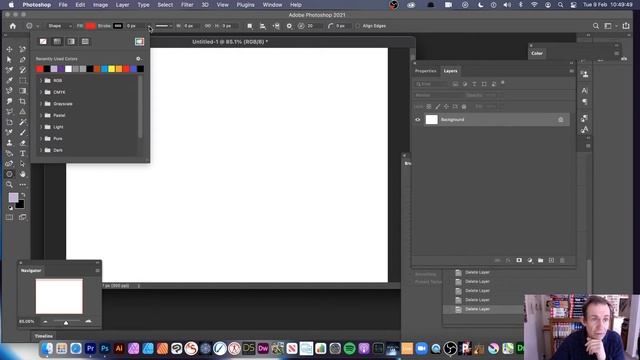Toggle Background layer visibility eye

418,120
